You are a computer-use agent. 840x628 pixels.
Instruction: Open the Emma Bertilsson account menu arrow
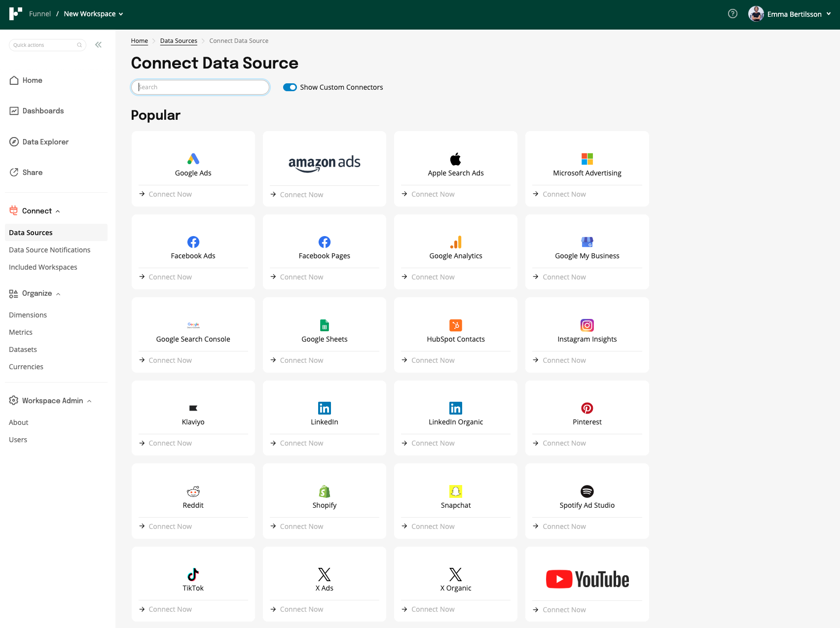[829, 14]
